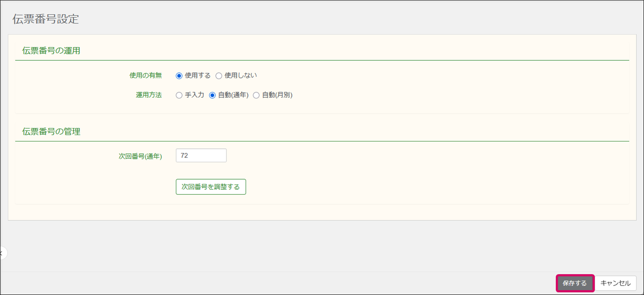The width and height of the screenshot is (644, 295).
Task: Click the 使用の有無 field label
Action: pyautogui.click(x=145, y=75)
